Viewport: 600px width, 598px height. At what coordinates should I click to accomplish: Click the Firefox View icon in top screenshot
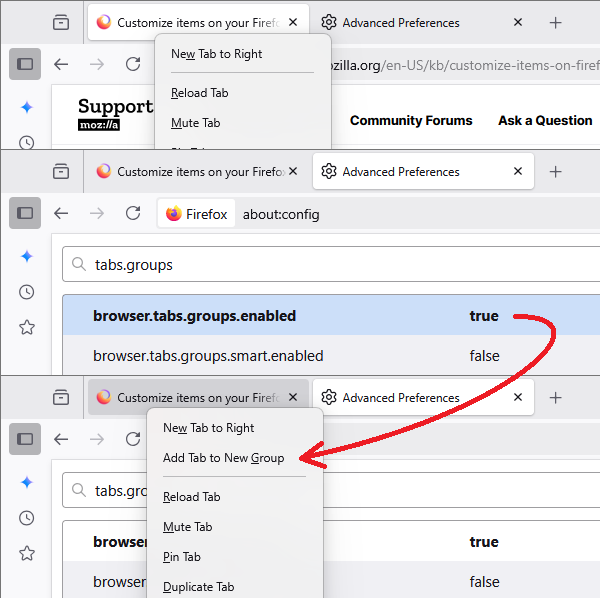coord(61,22)
